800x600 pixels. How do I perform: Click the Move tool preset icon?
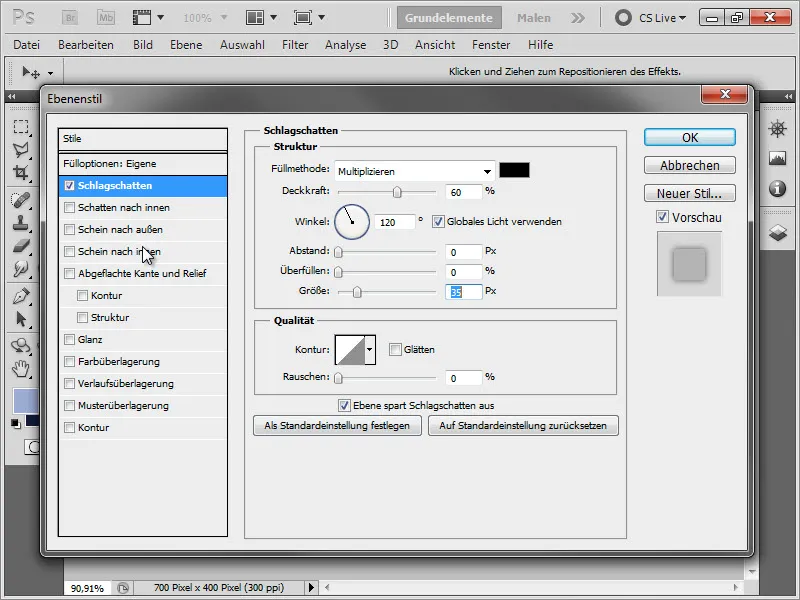coord(31,72)
